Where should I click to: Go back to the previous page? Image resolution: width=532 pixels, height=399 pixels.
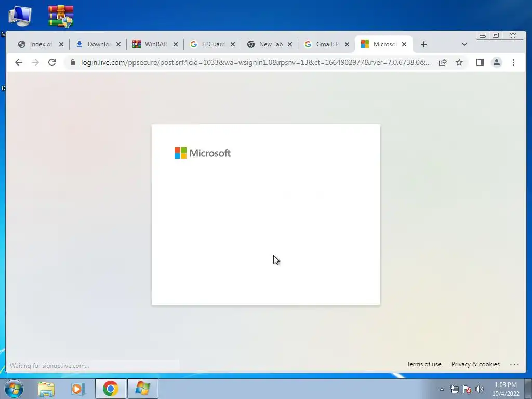point(19,62)
